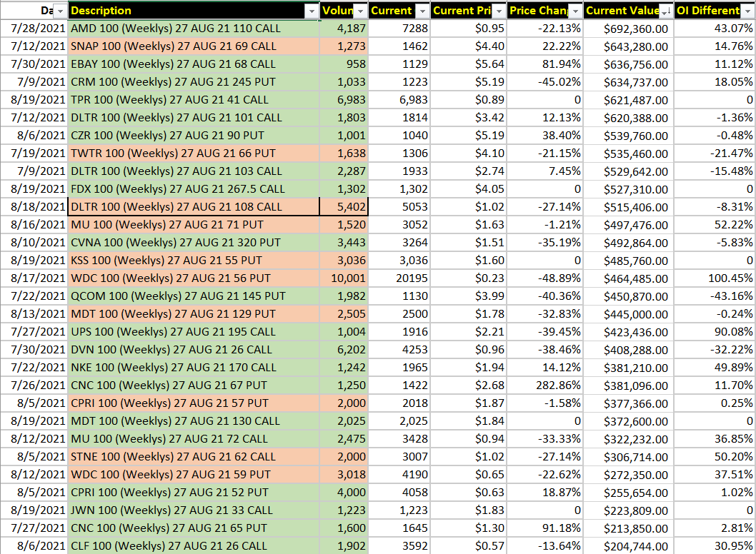Open the sorted Current Value filter dropdown
The height and width of the screenshot is (554, 756).
(667, 11)
